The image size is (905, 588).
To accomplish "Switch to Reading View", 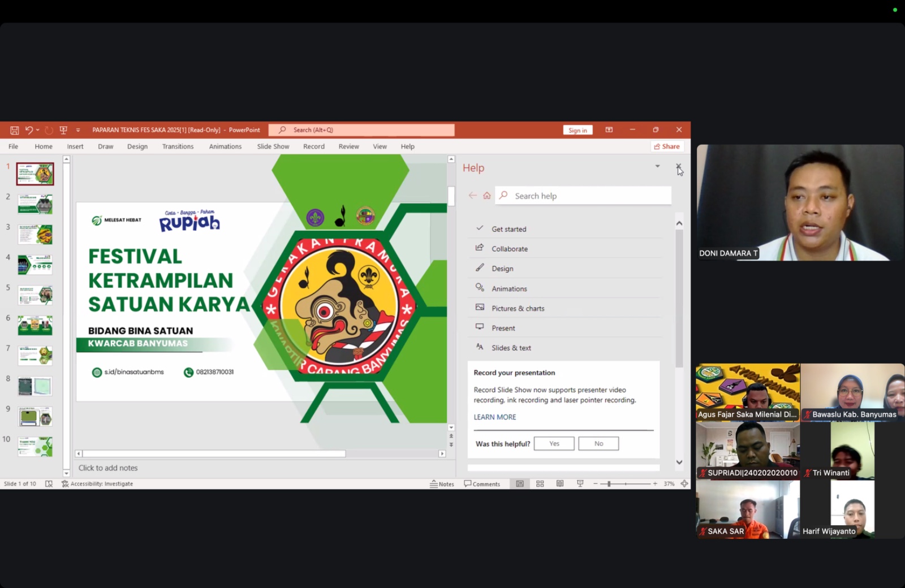I will 560,484.
